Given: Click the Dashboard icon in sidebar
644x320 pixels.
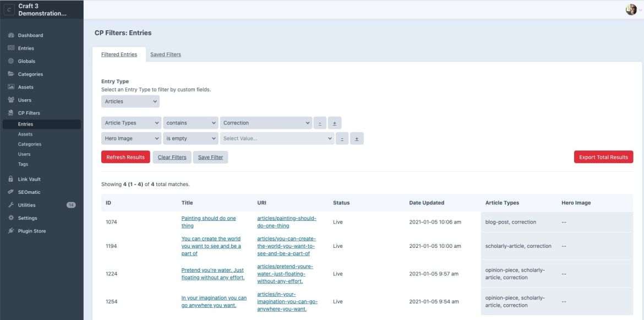Looking at the screenshot, I should coord(11,35).
